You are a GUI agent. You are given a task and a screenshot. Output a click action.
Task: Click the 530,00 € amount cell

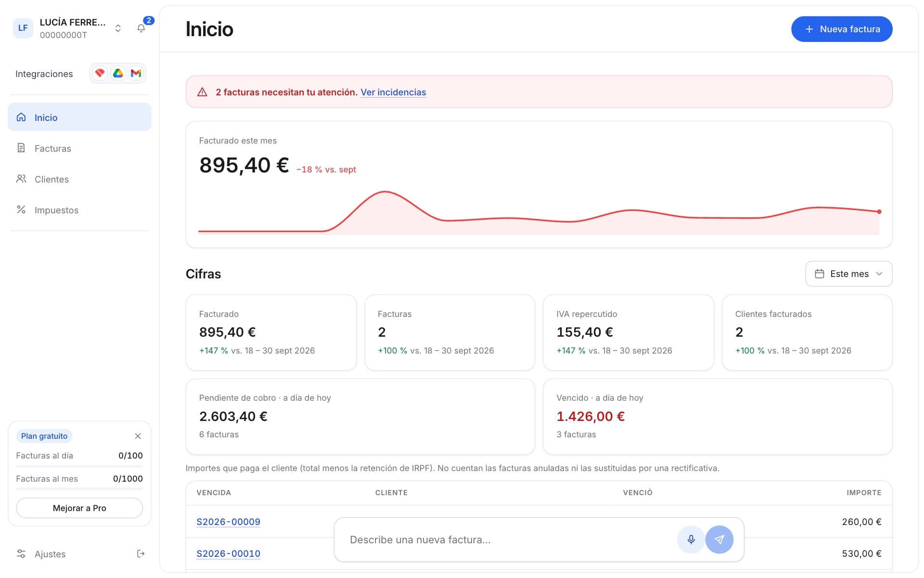point(861,553)
